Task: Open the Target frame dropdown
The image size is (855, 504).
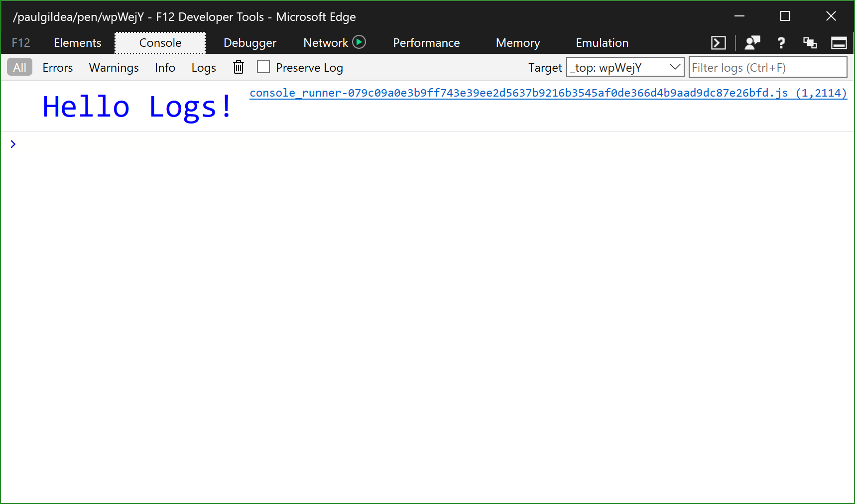Action: (675, 67)
